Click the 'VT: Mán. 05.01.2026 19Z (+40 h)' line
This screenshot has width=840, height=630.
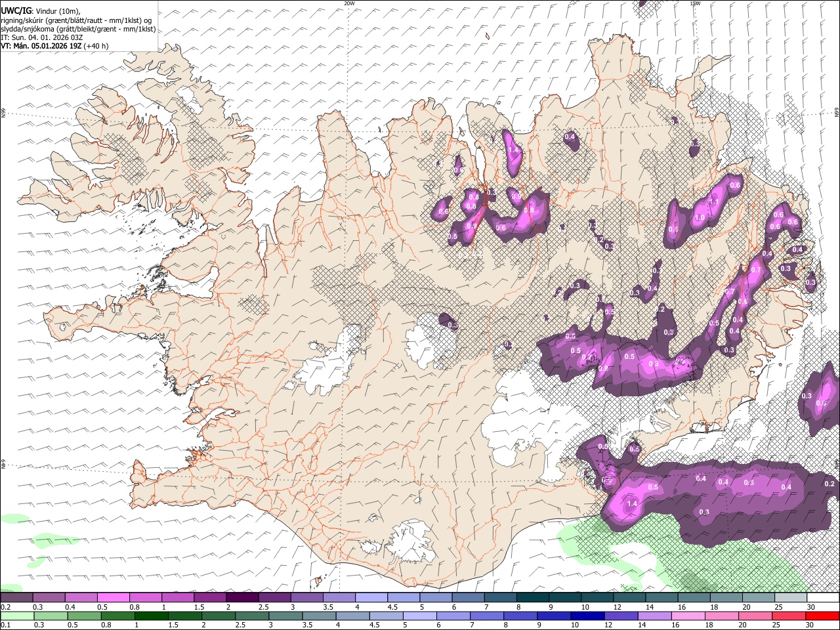pyautogui.click(x=54, y=46)
